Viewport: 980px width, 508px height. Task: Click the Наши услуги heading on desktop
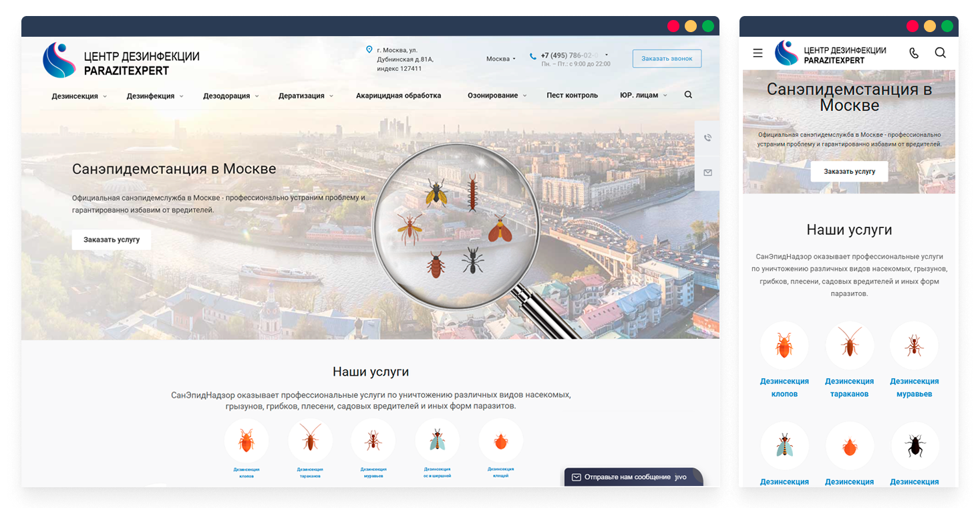click(371, 372)
